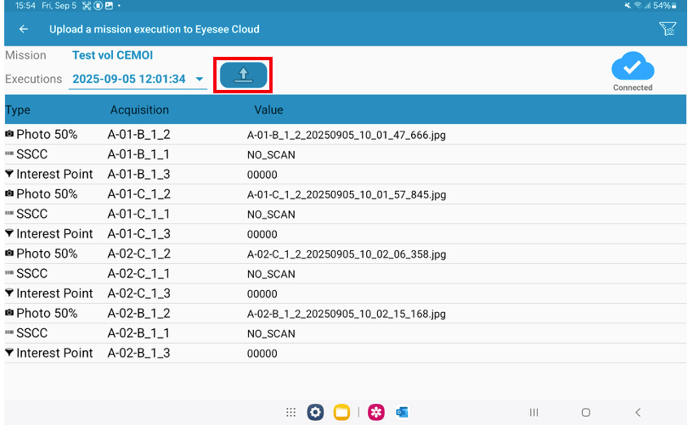Launch the Outlook app in taskbar
Viewport: 688px width, 425px height.
pyautogui.click(x=402, y=412)
